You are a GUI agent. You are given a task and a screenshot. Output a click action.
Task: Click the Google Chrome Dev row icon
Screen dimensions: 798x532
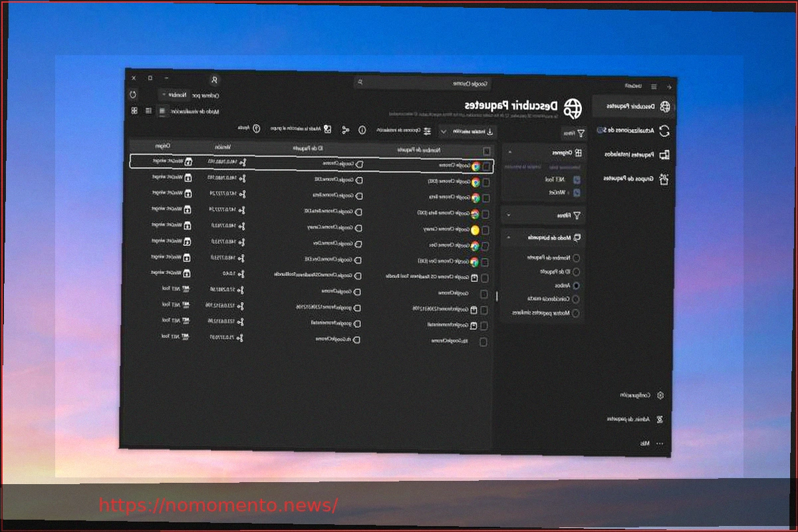coord(475,245)
